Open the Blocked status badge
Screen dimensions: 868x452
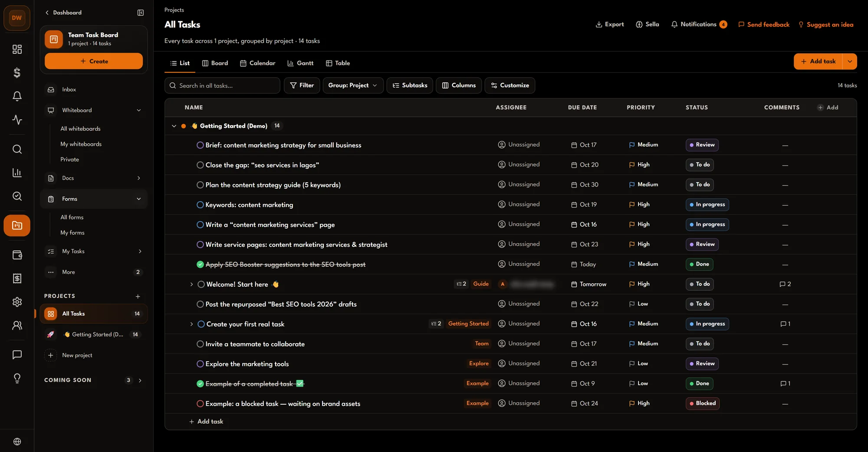point(702,403)
